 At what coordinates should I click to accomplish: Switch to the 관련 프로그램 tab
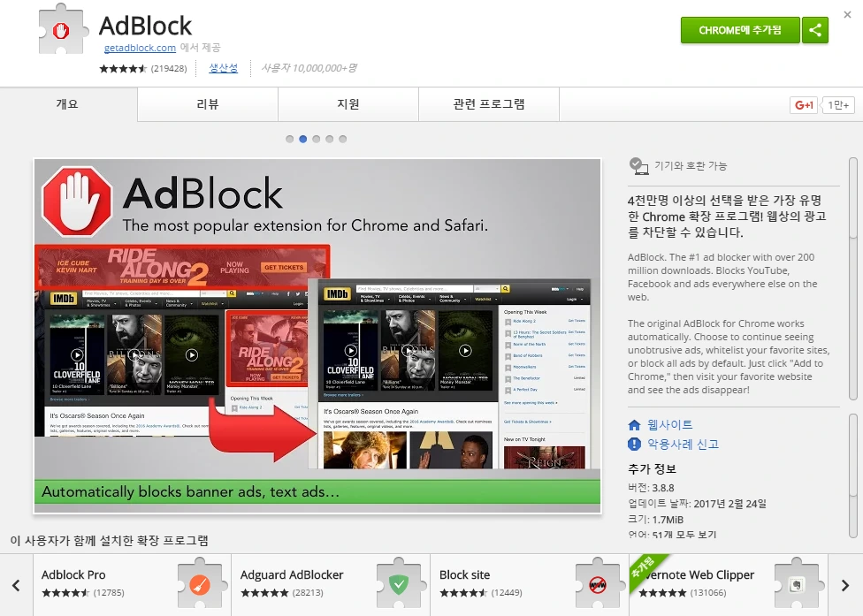[x=489, y=104]
